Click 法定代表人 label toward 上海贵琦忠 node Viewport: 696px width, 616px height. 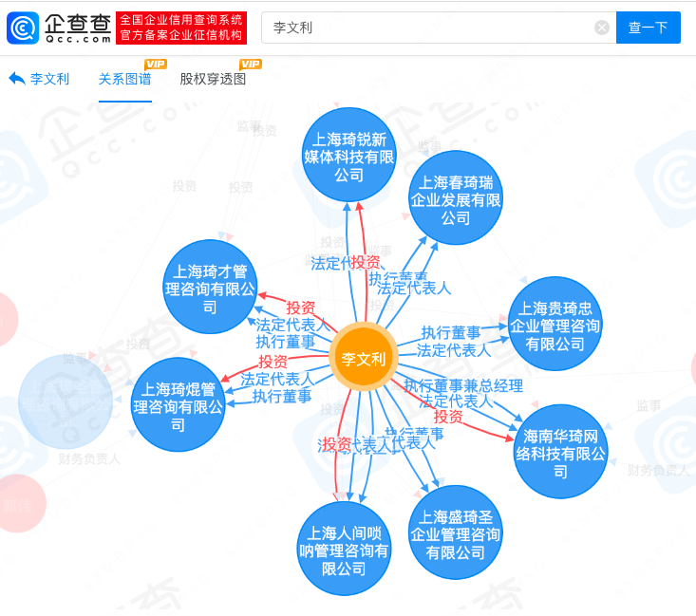[x=454, y=350]
